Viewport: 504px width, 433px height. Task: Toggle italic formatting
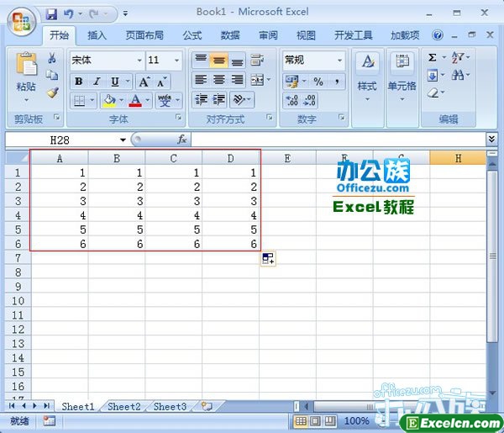click(97, 82)
